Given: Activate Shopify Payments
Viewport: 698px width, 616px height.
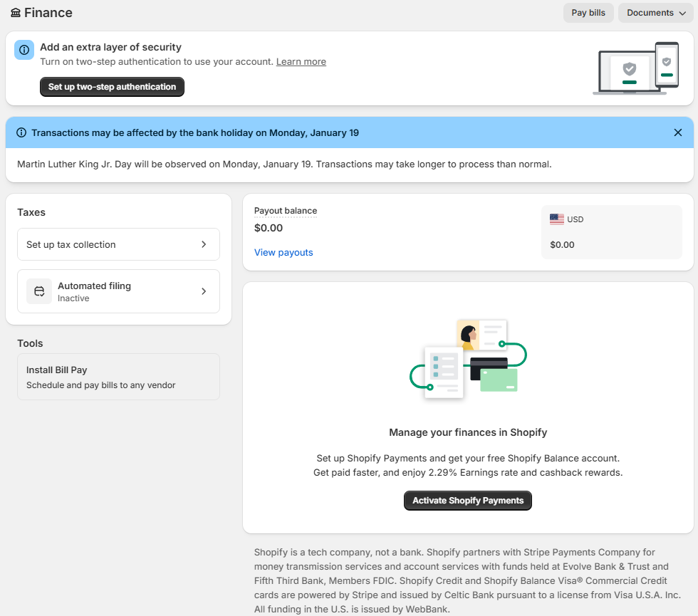Looking at the screenshot, I should [x=467, y=500].
